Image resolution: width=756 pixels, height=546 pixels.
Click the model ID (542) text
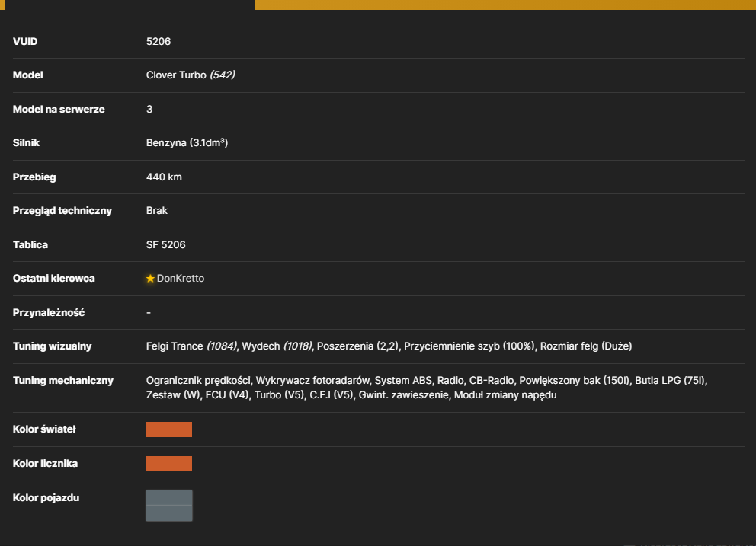tap(223, 75)
